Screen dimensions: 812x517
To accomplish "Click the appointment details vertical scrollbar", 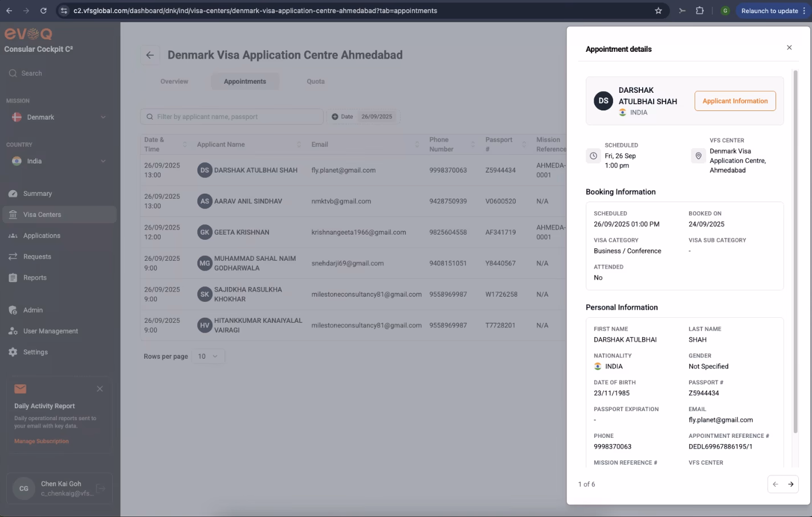I will pyautogui.click(x=795, y=251).
